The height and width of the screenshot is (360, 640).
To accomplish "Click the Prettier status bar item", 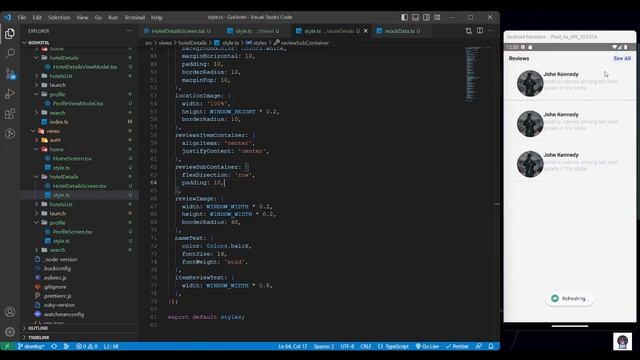I will coord(457,346).
